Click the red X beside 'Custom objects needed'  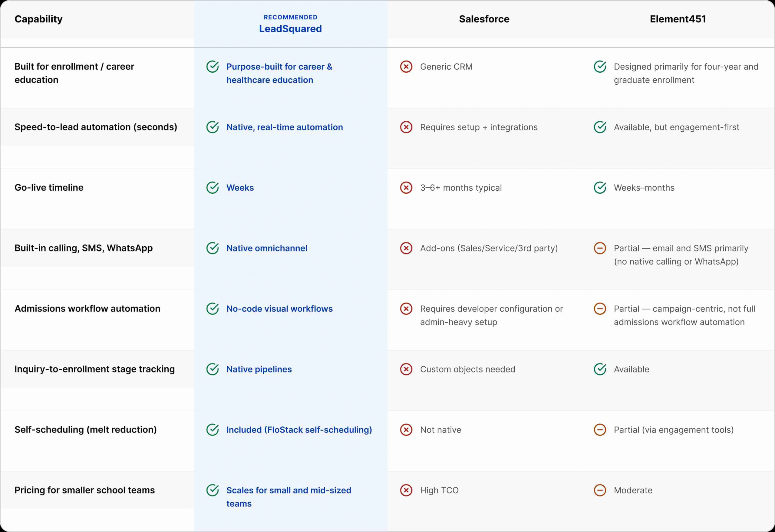[x=406, y=369]
